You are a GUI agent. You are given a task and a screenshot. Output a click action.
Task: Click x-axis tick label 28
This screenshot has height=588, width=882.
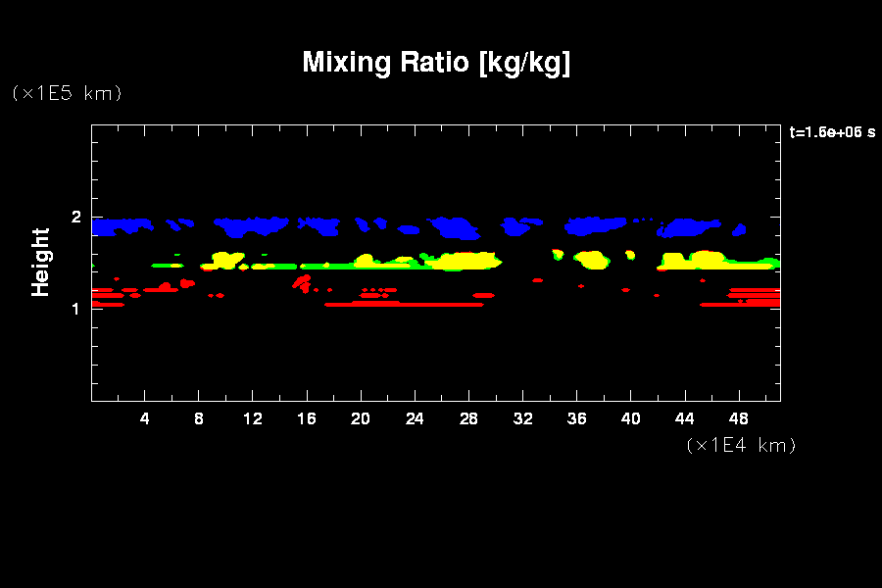[x=468, y=418]
